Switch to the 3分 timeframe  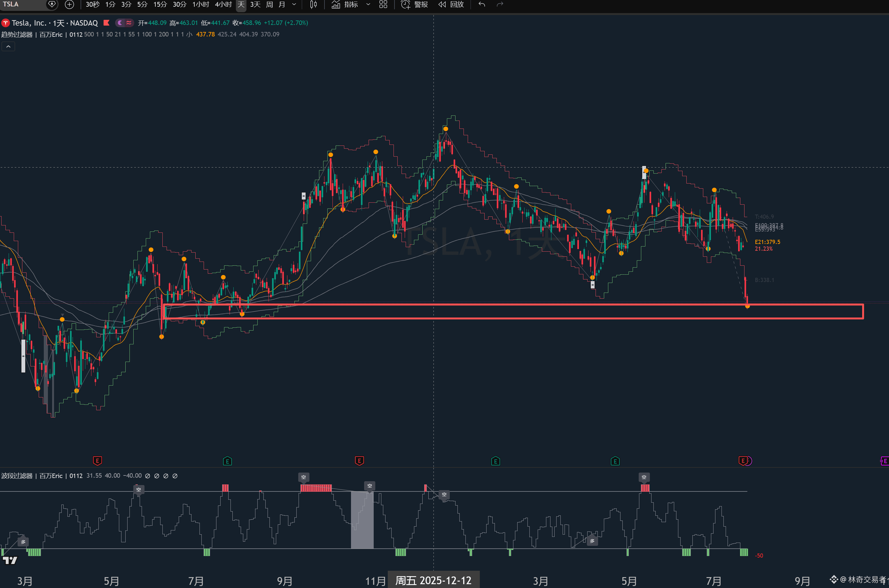[x=126, y=4]
